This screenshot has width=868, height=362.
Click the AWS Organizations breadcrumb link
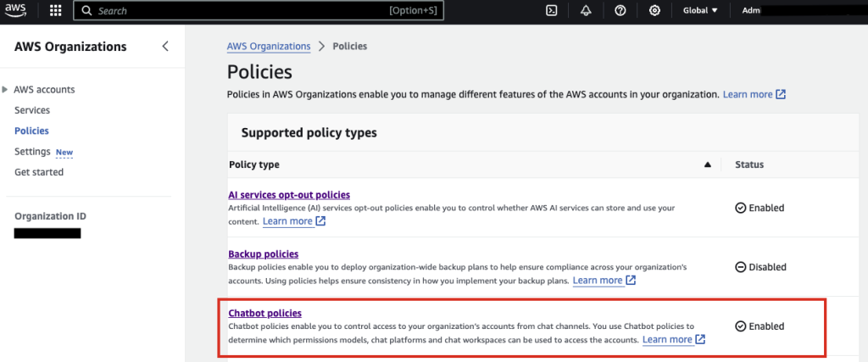pos(269,46)
